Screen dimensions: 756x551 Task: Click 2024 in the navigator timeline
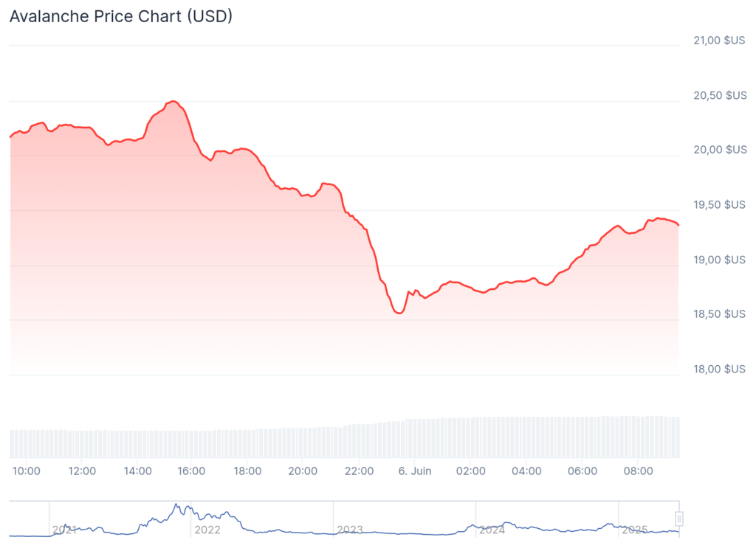(x=492, y=530)
